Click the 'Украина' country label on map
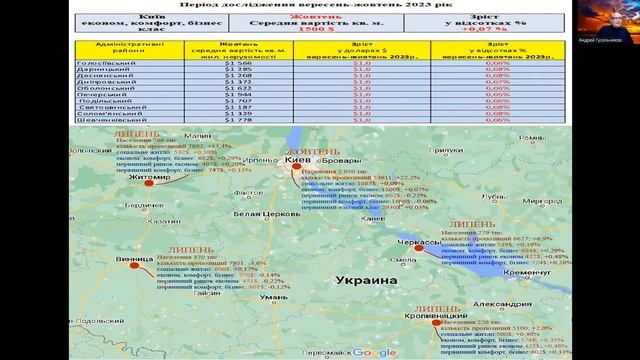This screenshot has height=360, width=640. point(366,281)
